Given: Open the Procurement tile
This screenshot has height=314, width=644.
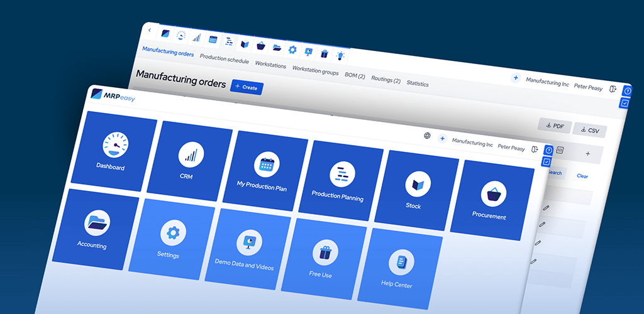Looking at the screenshot, I should pos(492,201).
